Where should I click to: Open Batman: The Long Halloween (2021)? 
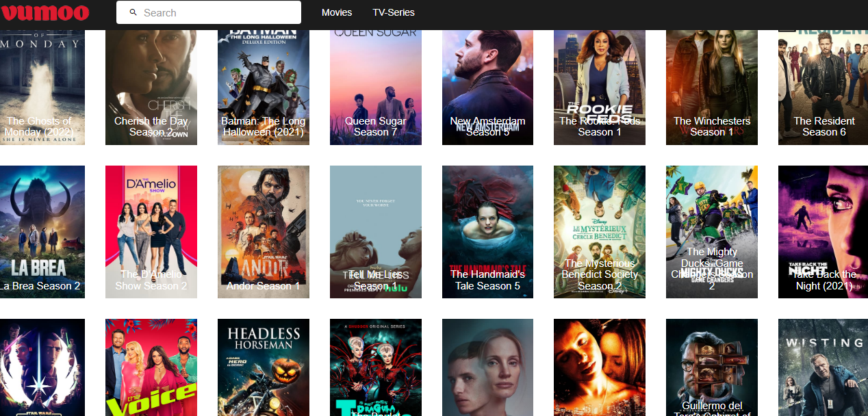[263, 87]
